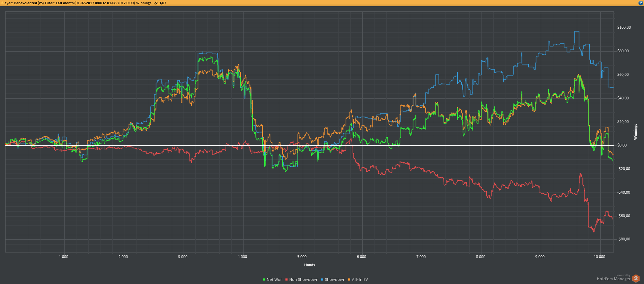644x284 pixels.
Task: Click the -$40,00 y-axis label
Action: coord(624,192)
